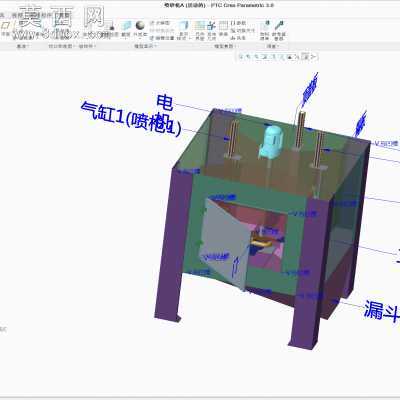Select the front left purple leg
400x400 pixels.
click(173, 245)
